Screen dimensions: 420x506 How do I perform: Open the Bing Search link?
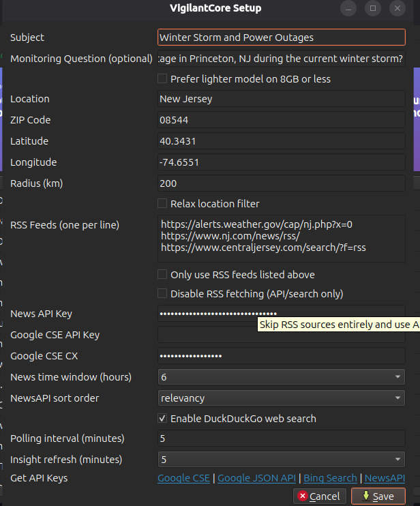(x=330, y=478)
